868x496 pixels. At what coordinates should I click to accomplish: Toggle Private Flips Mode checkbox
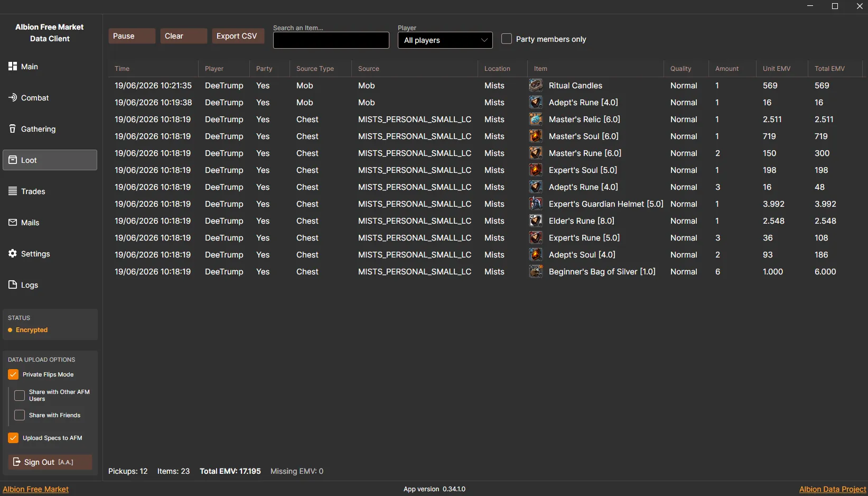coord(13,374)
